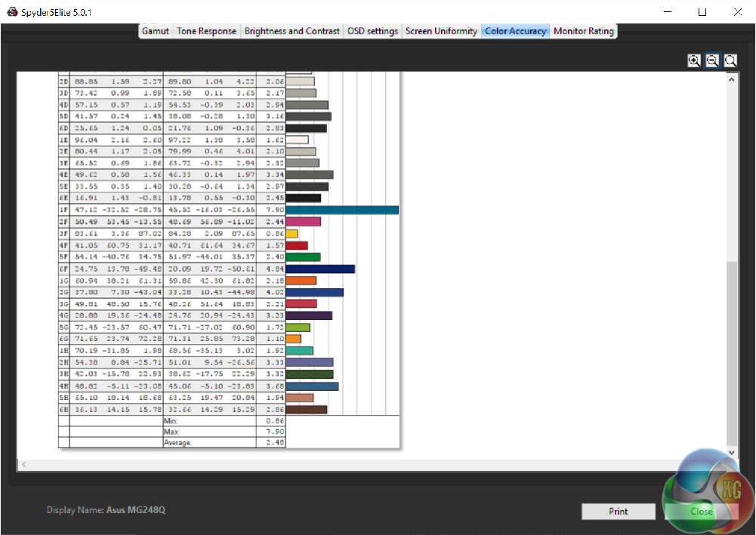Minimize the Spyder5Elite window

668,12
